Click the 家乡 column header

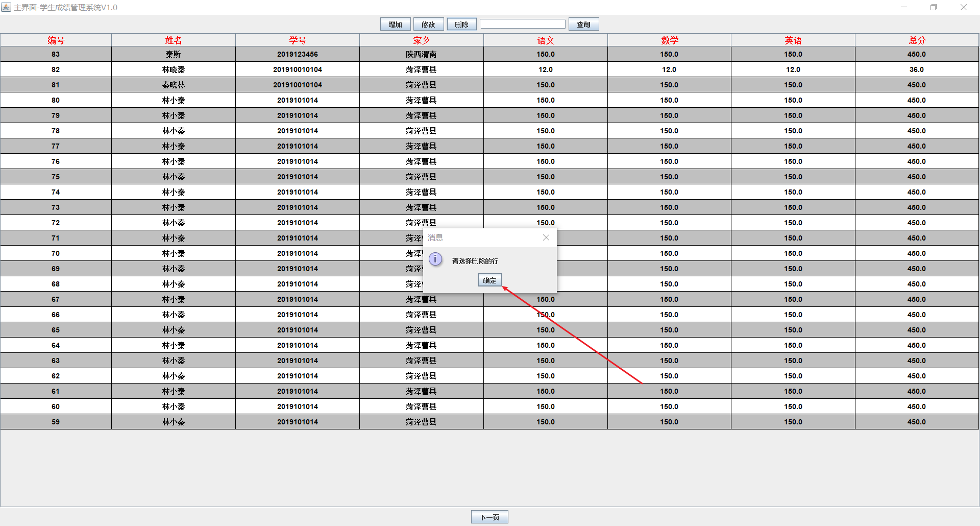coord(422,40)
